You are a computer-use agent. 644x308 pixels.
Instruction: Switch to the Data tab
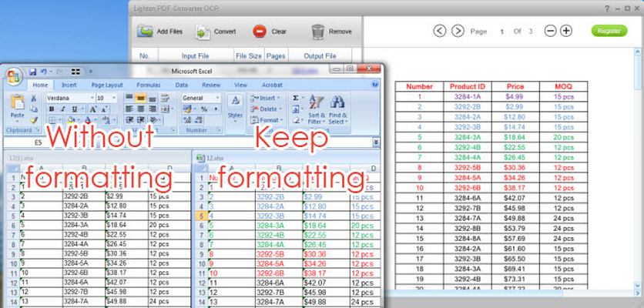tap(182, 85)
